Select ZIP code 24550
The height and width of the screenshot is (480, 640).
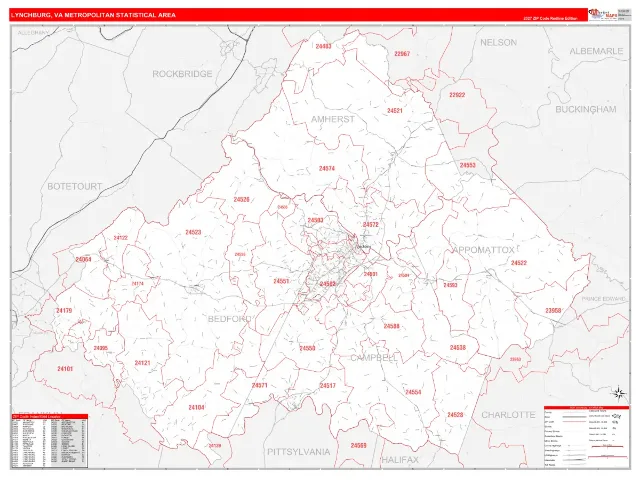click(307, 348)
